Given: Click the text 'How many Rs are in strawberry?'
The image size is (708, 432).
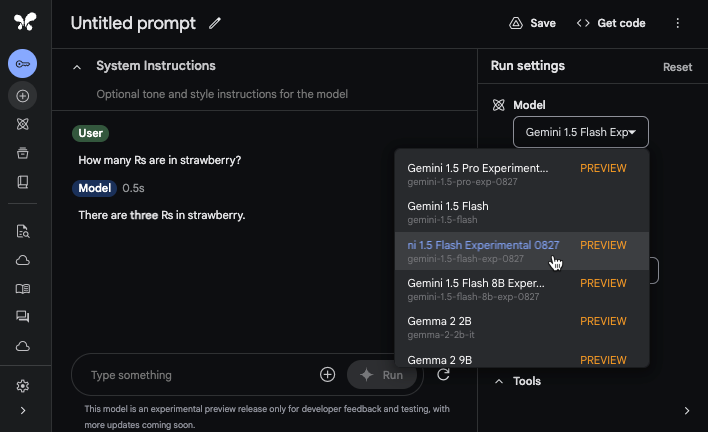Looking at the screenshot, I should click(x=160, y=160).
